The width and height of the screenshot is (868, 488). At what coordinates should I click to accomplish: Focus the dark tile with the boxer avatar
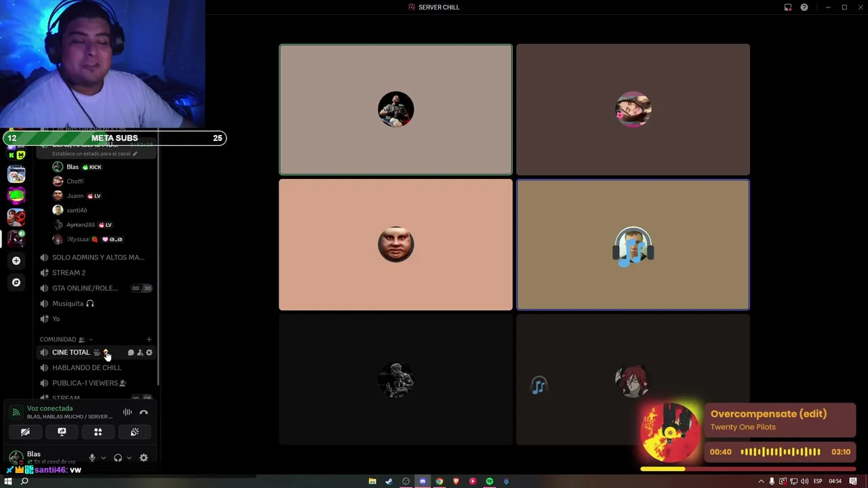click(x=396, y=380)
